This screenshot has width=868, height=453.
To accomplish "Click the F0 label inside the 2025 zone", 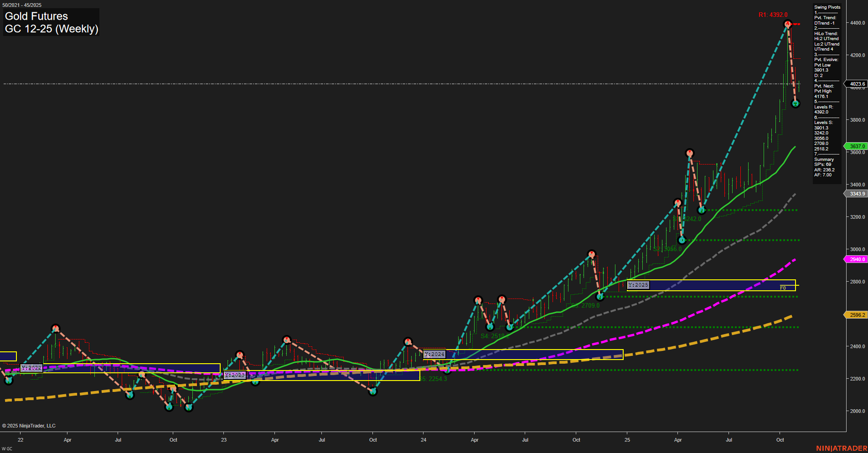I will [783, 288].
